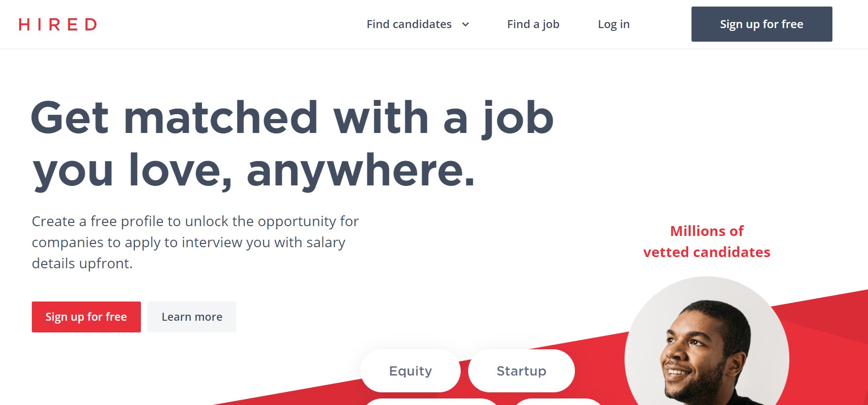Open the Find candidates menu
The height and width of the screenshot is (405, 868).
tap(409, 24)
